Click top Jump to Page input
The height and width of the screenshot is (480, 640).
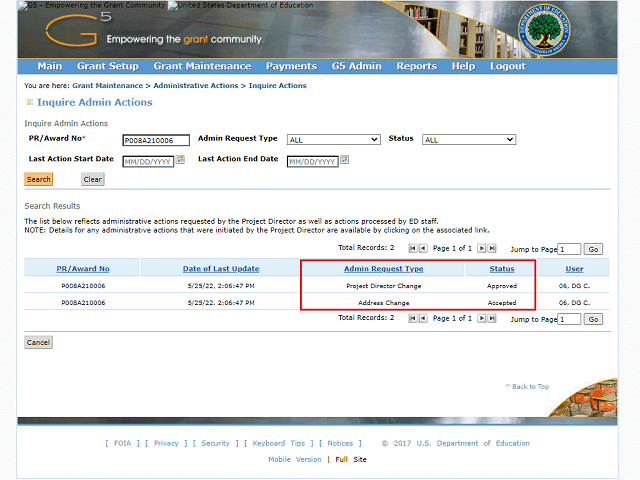[x=569, y=249]
